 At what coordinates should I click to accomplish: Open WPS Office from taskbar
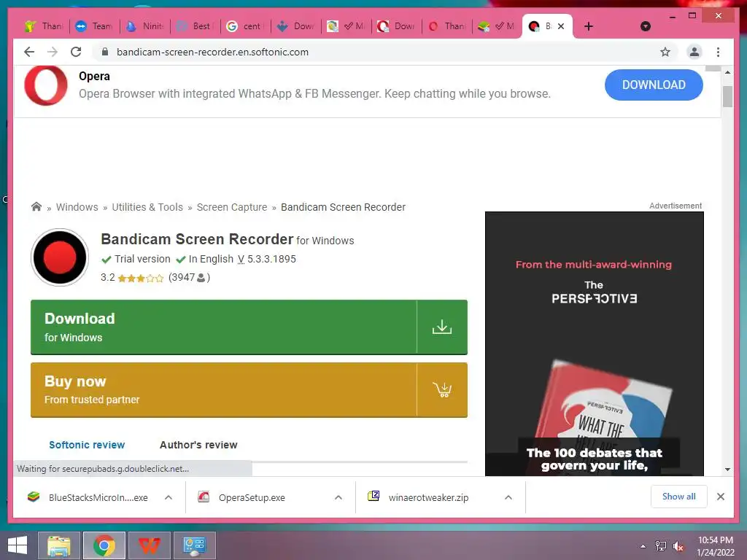coord(149,545)
